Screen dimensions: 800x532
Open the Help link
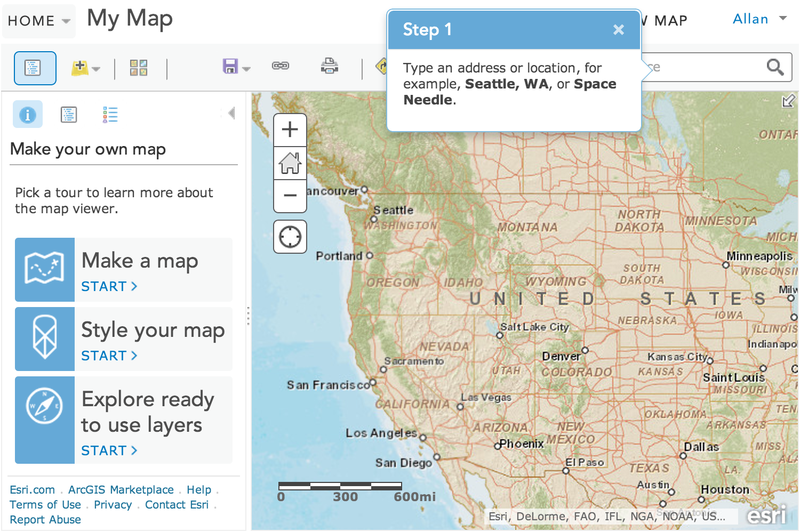(x=199, y=490)
